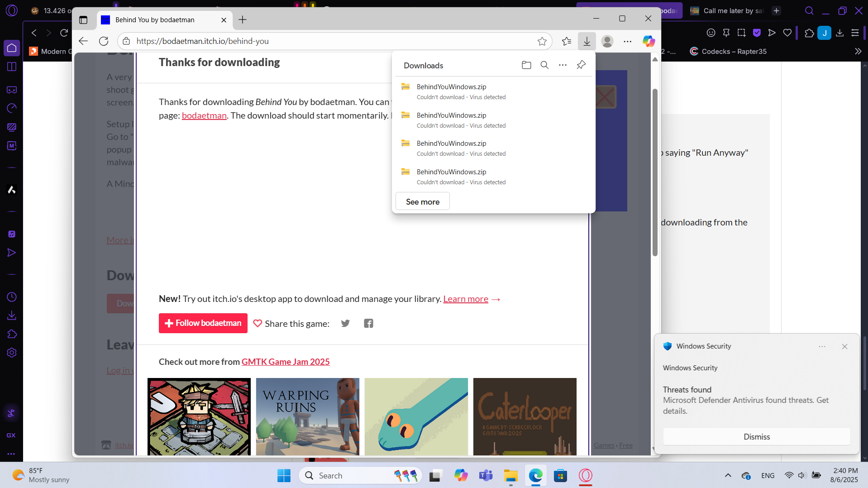Image resolution: width=868 pixels, height=488 pixels.
Task: Open Microsoft Store from the taskbar
Action: [560, 475]
